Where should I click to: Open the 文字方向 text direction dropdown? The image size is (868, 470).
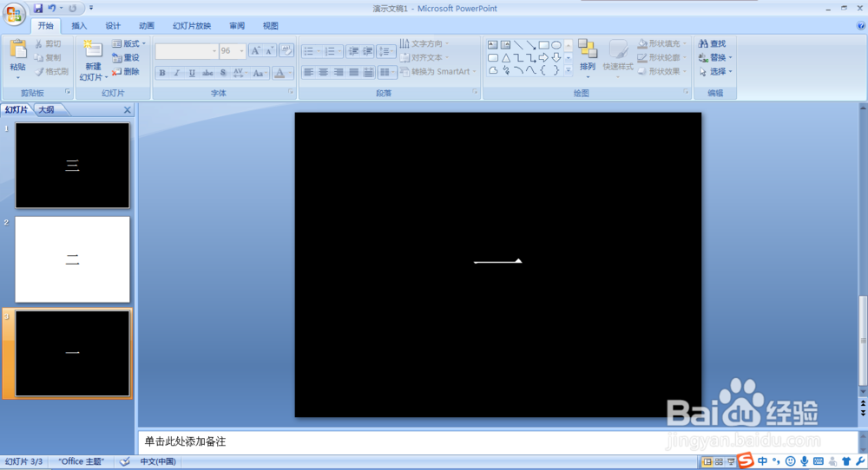[x=424, y=43]
